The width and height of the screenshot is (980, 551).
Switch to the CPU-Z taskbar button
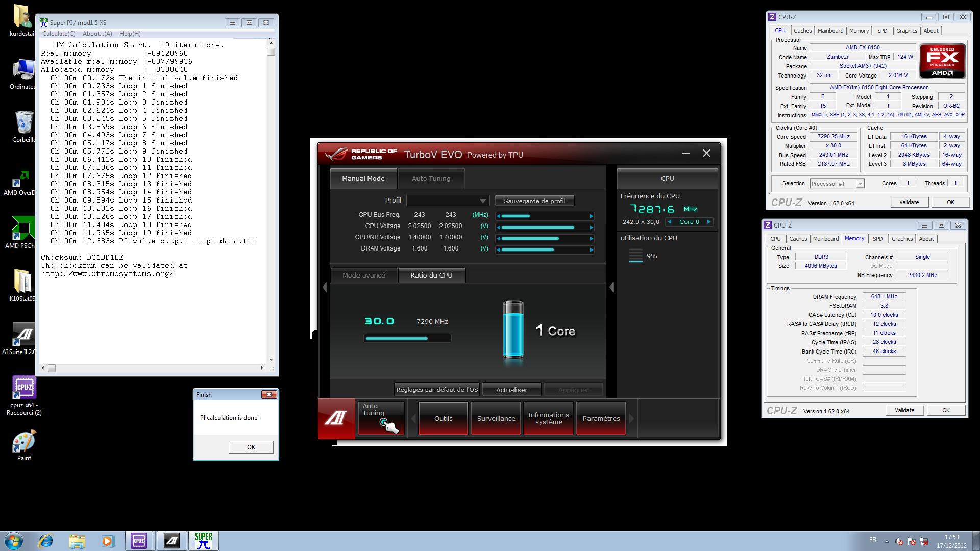139,541
